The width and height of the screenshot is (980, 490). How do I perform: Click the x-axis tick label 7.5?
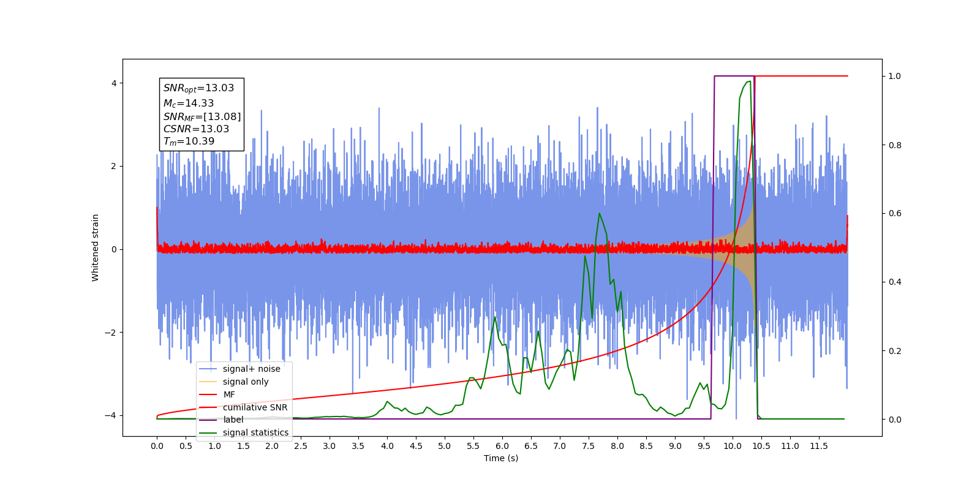(589, 446)
